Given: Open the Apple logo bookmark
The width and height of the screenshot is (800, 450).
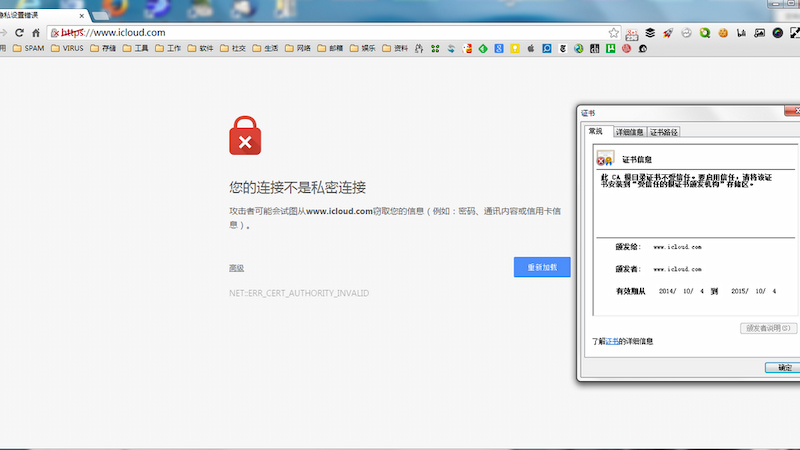Looking at the screenshot, I should tap(531, 48).
